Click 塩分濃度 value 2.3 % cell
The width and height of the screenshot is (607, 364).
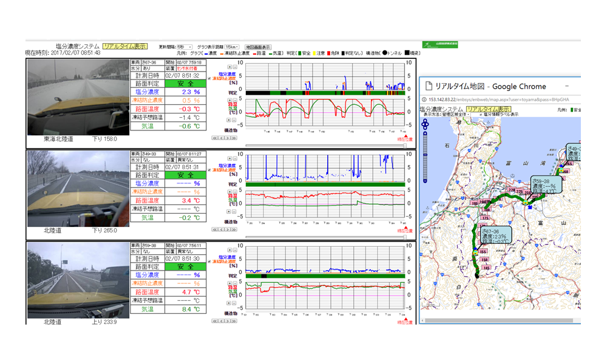pyautogui.click(x=185, y=92)
